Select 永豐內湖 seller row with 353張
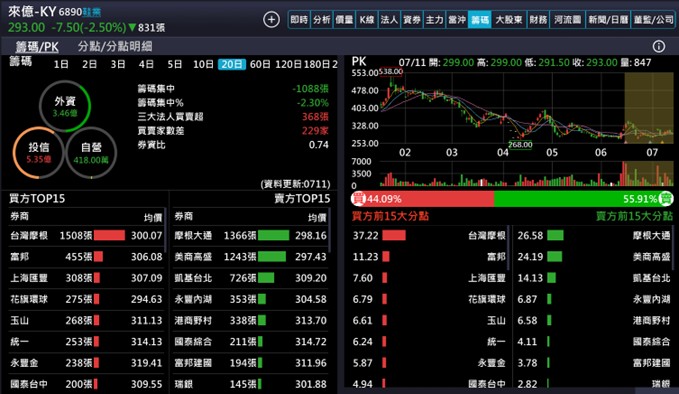The height and width of the screenshot is (394, 679). tap(250, 299)
